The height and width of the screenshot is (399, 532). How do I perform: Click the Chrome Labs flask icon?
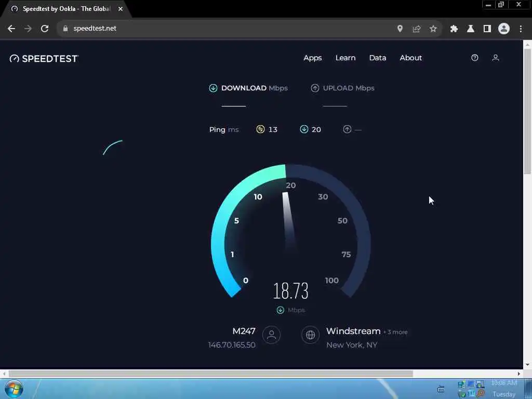[470, 29]
